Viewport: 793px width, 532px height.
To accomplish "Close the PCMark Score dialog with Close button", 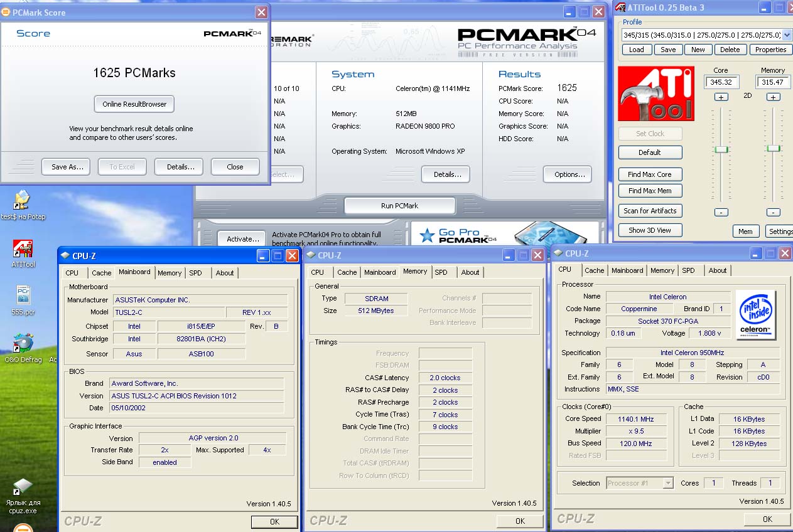I will pos(235,167).
